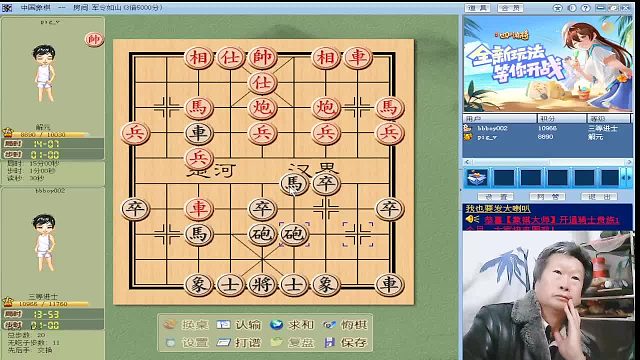Open help with the question mark icon

click(x=586, y=8)
